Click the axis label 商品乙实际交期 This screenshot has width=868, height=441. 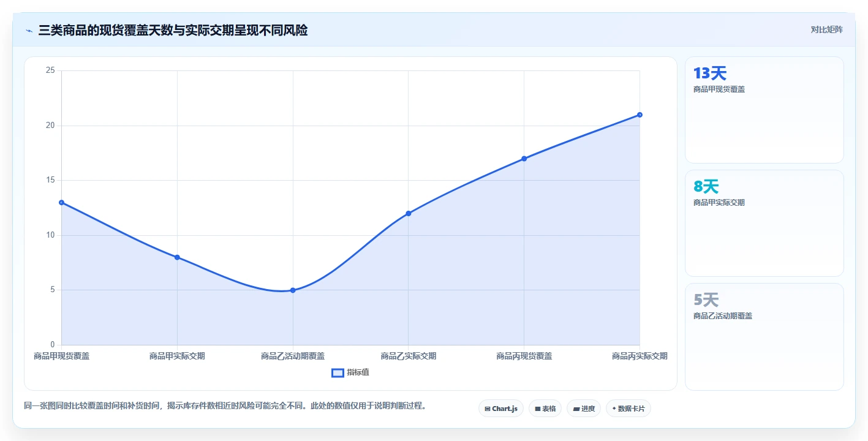click(409, 356)
